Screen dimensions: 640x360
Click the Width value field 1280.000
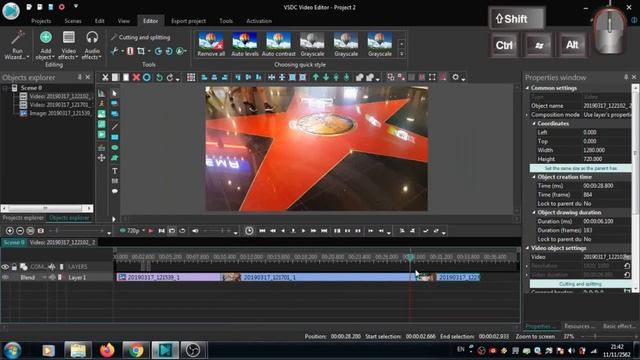pyautogui.click(x=606, y=150)
